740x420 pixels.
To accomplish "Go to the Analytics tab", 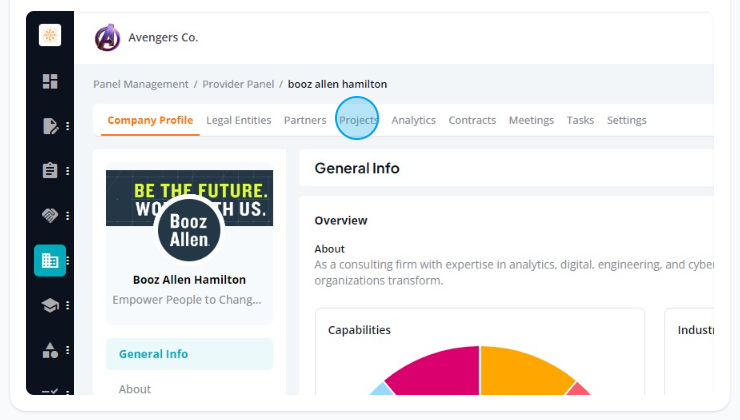I will (x=413, y=120).
